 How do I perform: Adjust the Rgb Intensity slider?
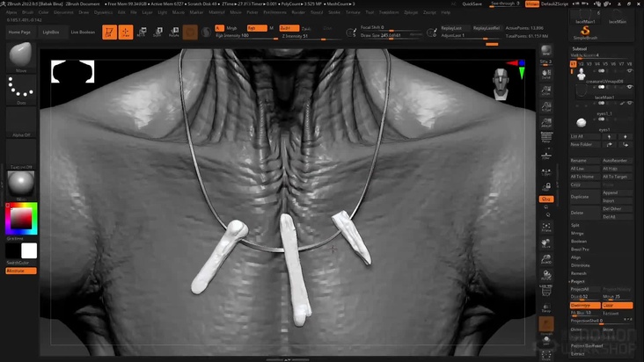246,36
